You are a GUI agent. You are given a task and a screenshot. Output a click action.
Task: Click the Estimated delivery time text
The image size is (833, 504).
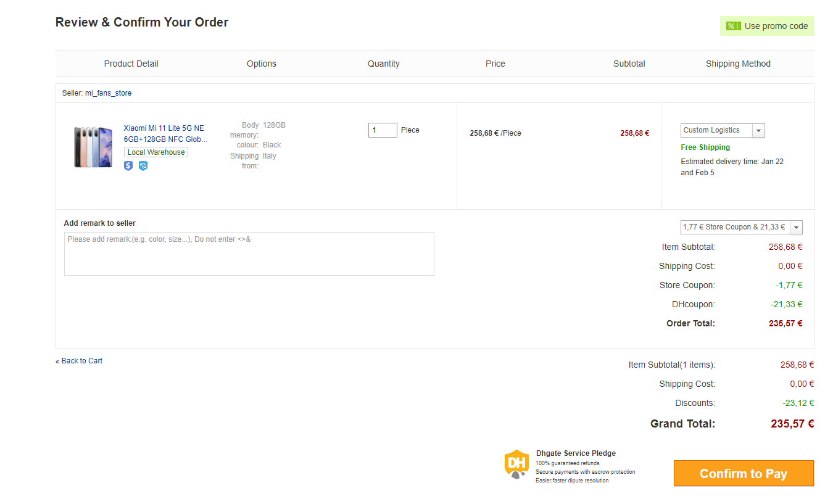coord(732,167)
